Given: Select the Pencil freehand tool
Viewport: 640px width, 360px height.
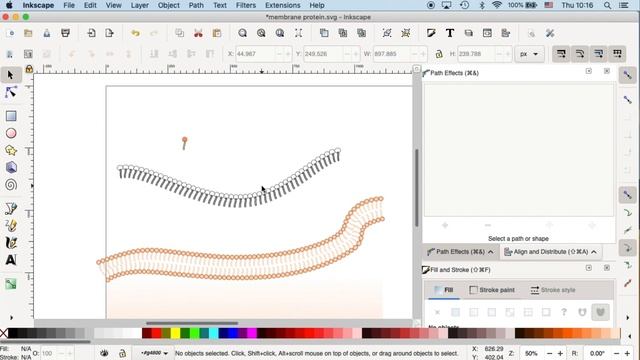Looking at the screenshot, I should (x=11, y=225).
